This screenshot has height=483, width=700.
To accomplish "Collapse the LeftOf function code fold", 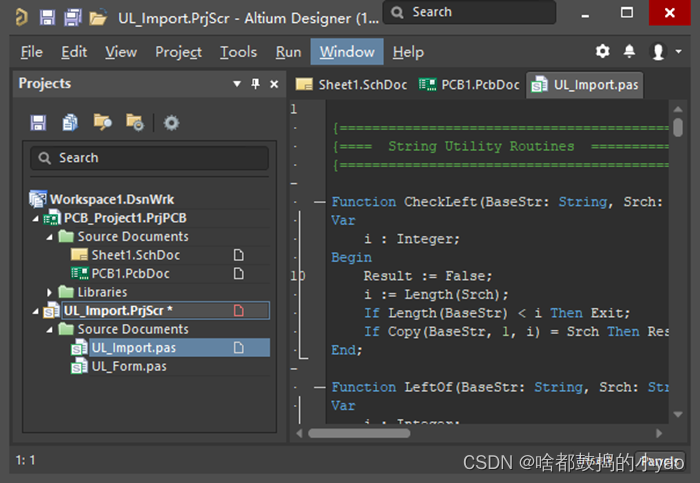I will 319,387.
